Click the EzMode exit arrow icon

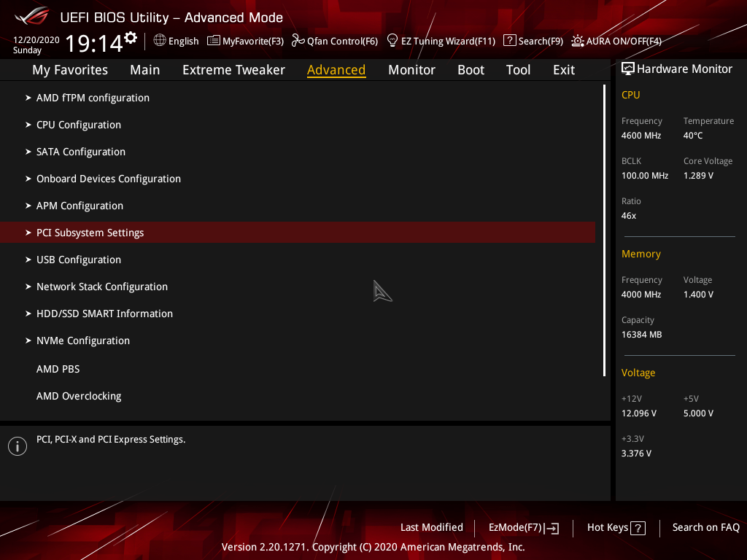551,528
